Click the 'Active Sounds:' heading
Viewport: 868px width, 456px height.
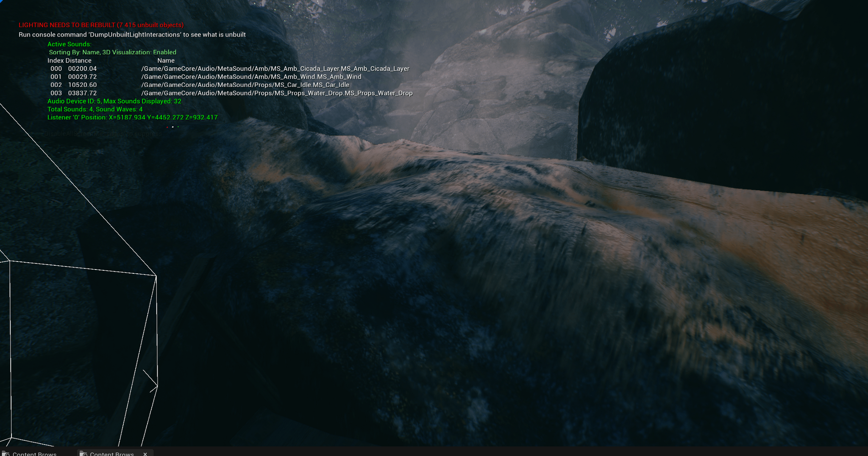pyautogui.click(x=70, y=44)
